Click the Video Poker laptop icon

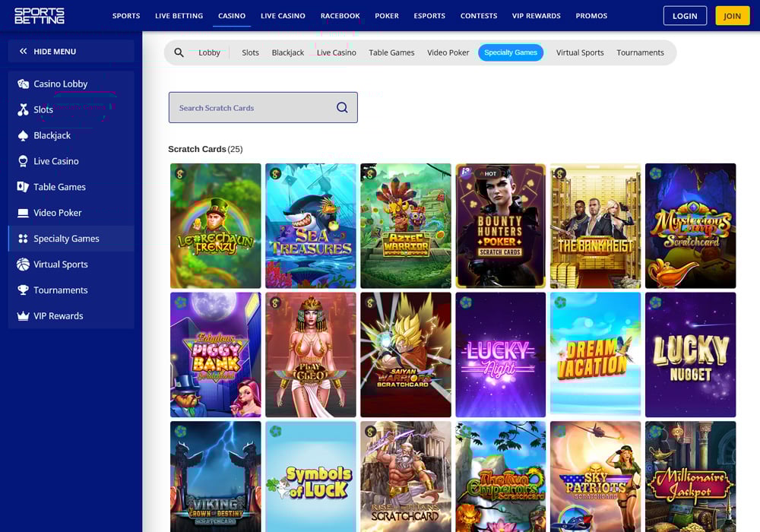point(23,213)
